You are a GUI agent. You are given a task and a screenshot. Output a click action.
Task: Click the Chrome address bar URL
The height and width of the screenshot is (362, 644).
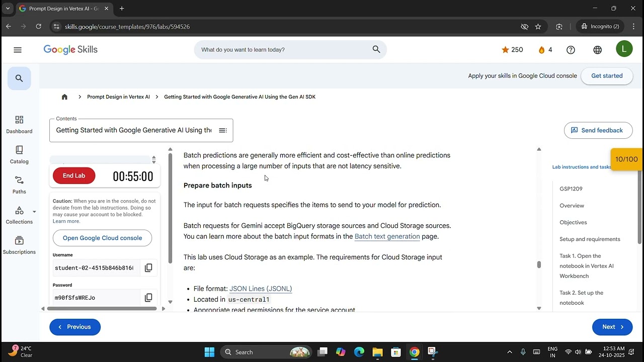(127, 27)
